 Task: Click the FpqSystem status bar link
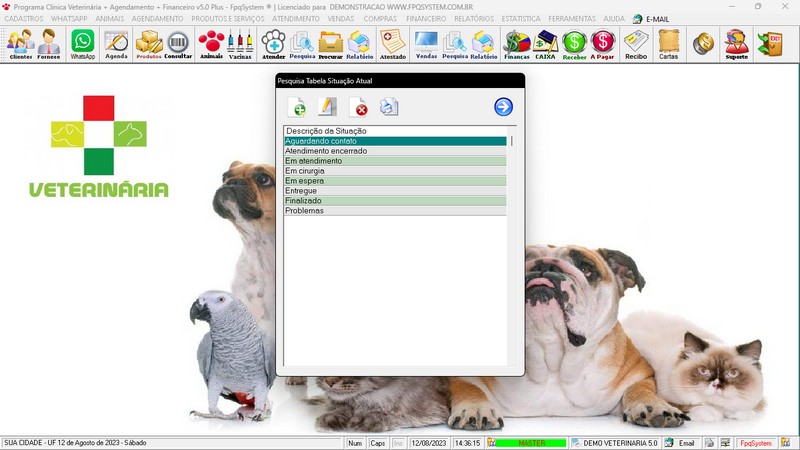[756, 443]
